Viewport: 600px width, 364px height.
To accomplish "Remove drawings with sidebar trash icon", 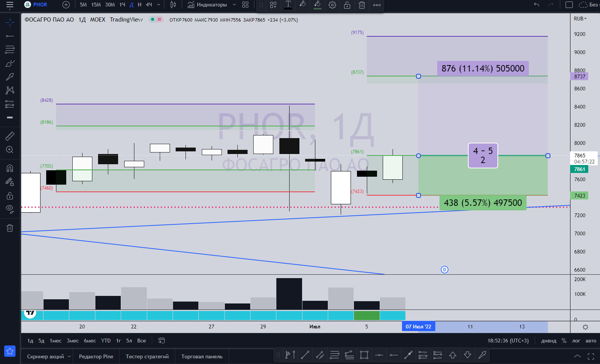I will pos(10,228).
